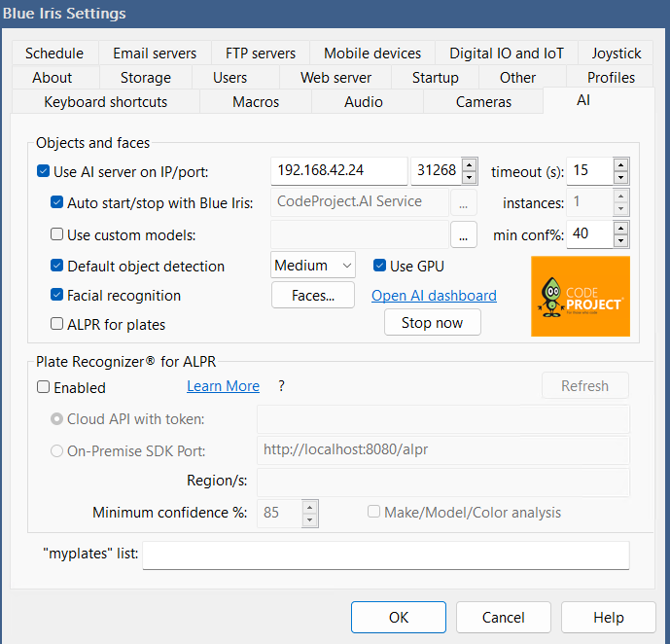Click the AI server IP address field
The image size is (670, 644).
(x=338, y=171)
